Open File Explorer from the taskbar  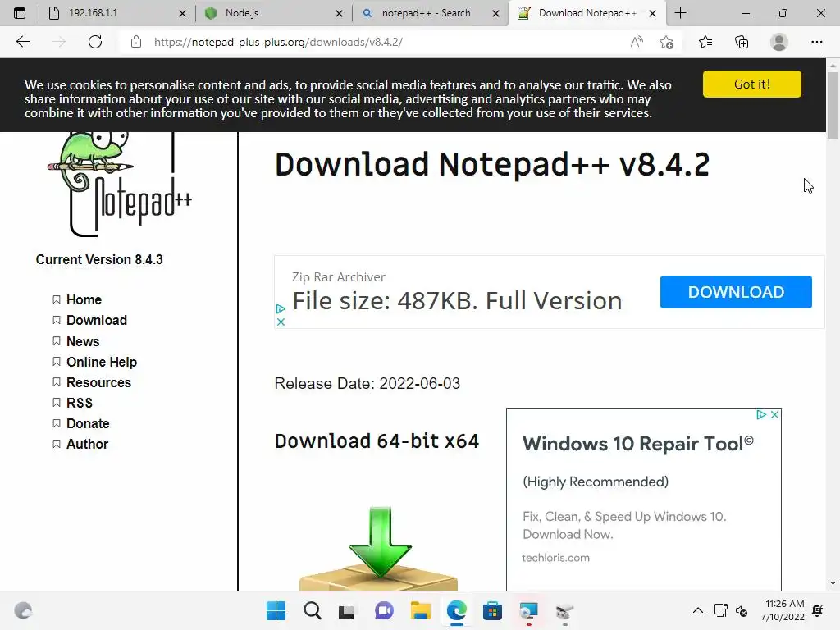click(x=421, y=610)
